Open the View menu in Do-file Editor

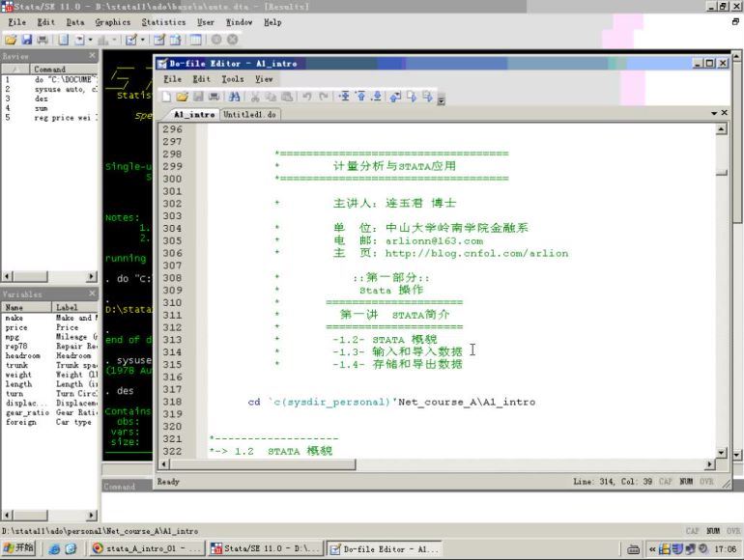(x=264, y=79)
